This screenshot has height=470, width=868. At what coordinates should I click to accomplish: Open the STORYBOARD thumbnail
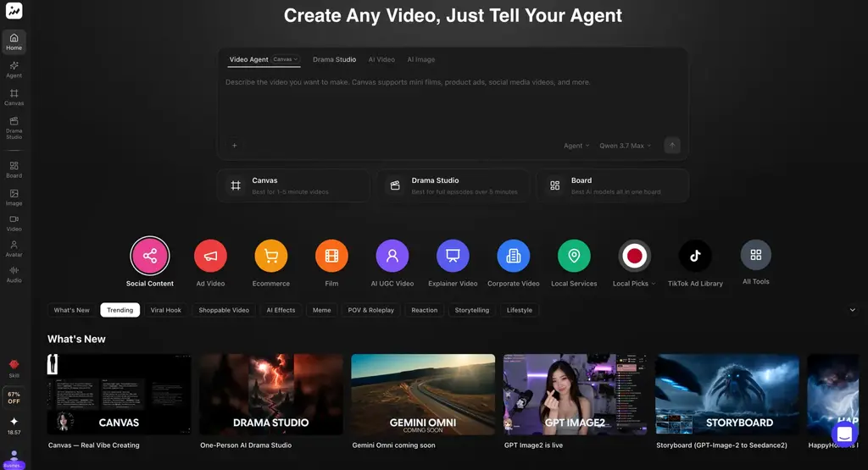(727, 395)
